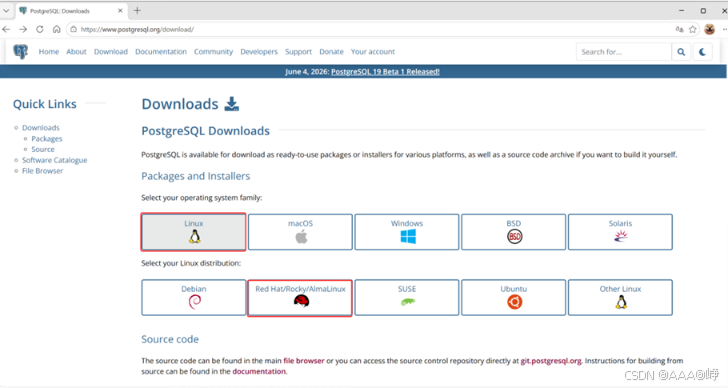Open the Your account nav item

click(372, 52)
